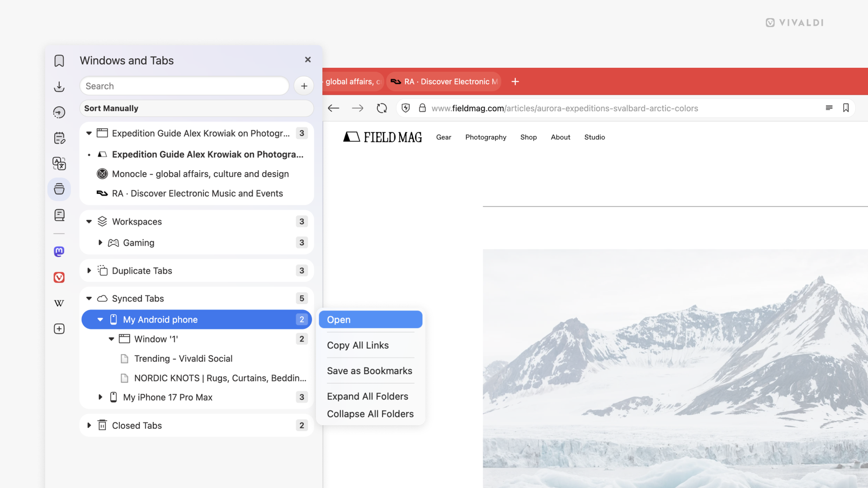868x488 pixels.
Task: Collapse the Synced Tabs section
Action: [x=89, y=298]
